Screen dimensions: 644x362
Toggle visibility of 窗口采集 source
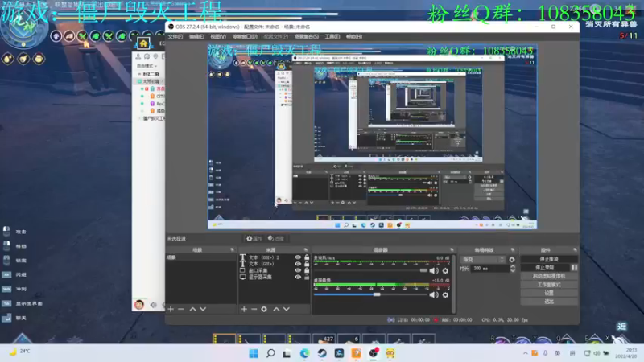(298, 270)
